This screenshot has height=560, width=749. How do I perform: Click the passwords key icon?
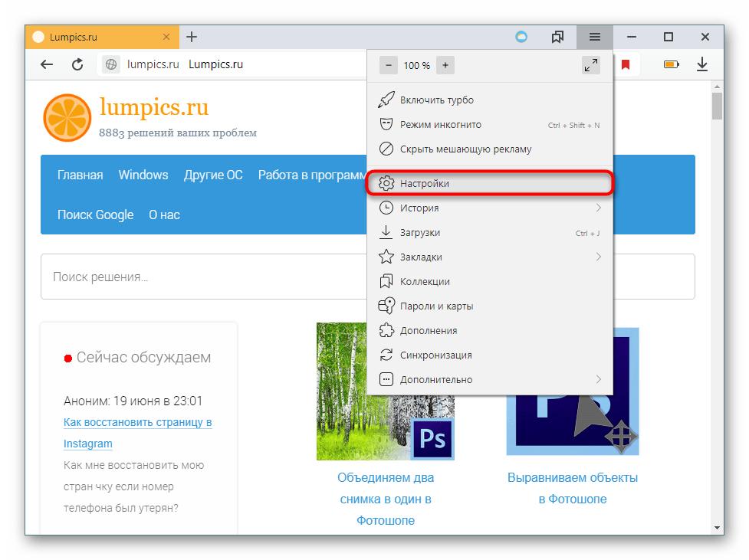(x=386, y=306)
